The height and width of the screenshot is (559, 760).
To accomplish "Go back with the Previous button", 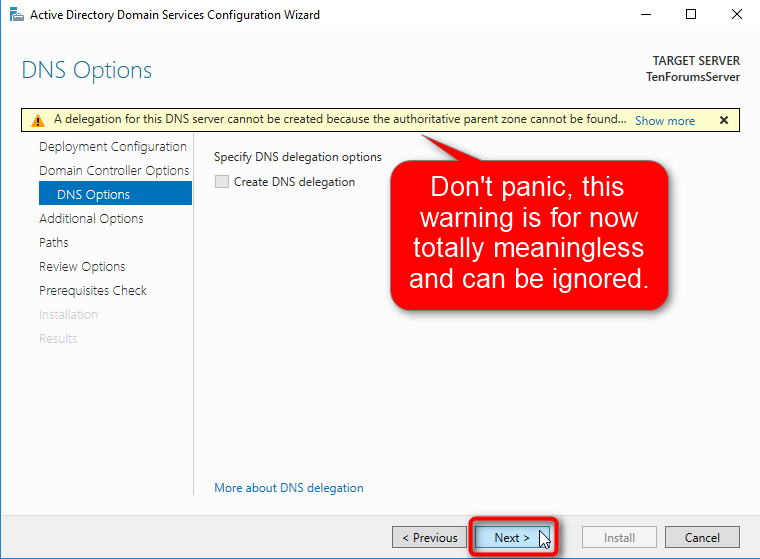I will click(429, 537).
